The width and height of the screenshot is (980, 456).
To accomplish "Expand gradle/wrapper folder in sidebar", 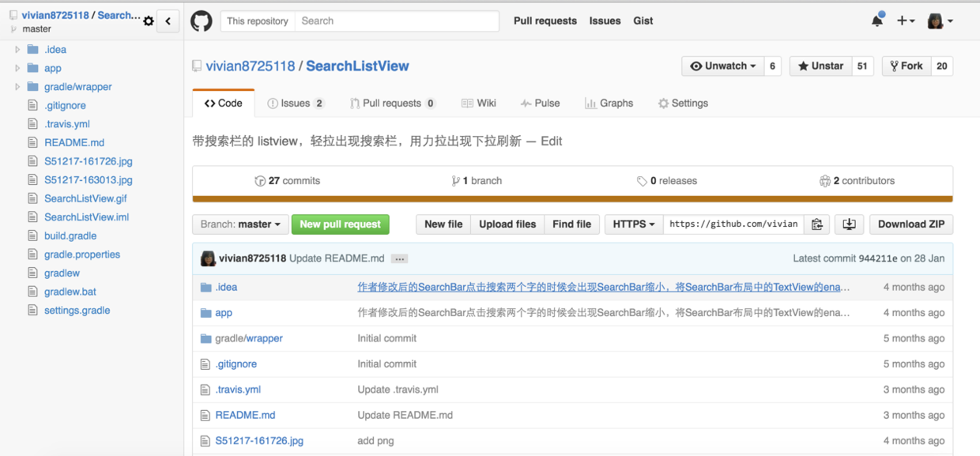I will [x=17, y=87].
